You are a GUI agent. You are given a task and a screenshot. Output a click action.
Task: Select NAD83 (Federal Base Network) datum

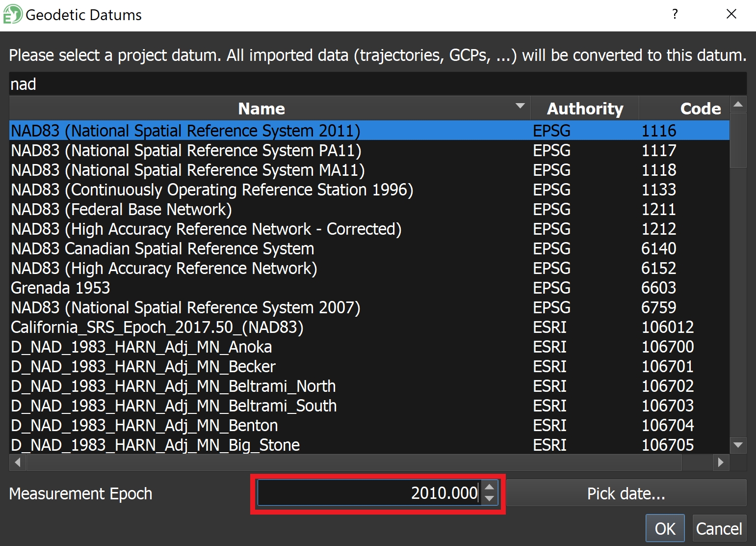(121, 210)
